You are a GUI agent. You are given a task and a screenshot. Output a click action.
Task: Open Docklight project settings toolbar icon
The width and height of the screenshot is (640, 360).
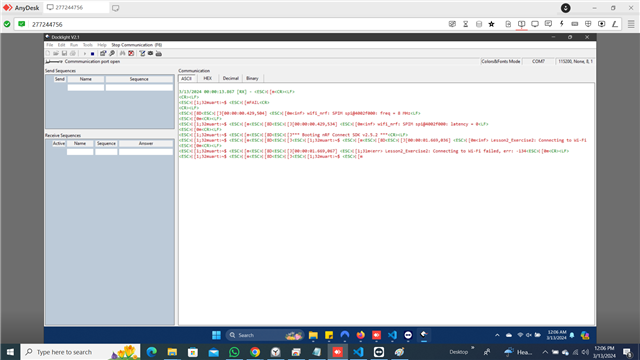[103, 53]
